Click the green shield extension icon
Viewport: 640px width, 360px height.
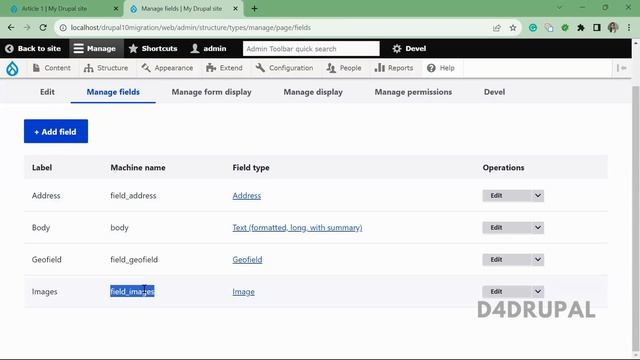coord(565,28)
